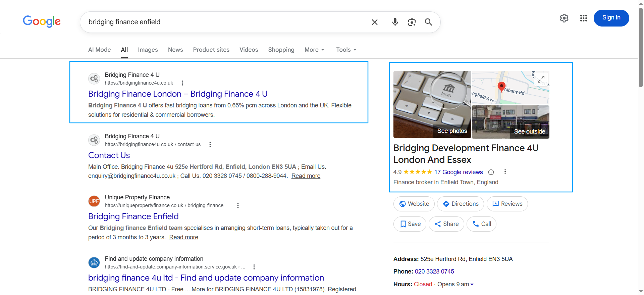This screenshot has height=295, width=644.
Task: Open options menu for bridgingfinance4u.co.uk first result
Action: [x=182, y=83]
